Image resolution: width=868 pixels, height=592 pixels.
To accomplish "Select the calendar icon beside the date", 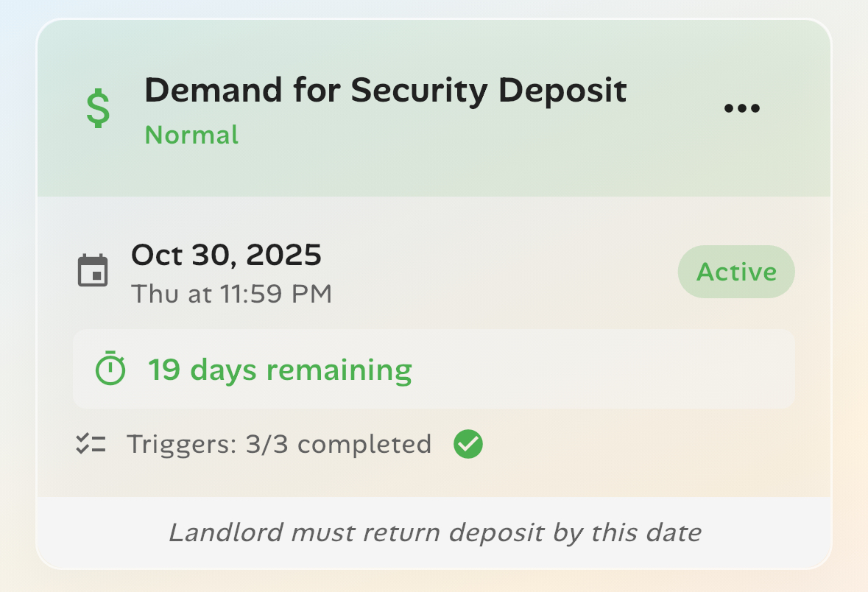I will (x=93, y=270).
